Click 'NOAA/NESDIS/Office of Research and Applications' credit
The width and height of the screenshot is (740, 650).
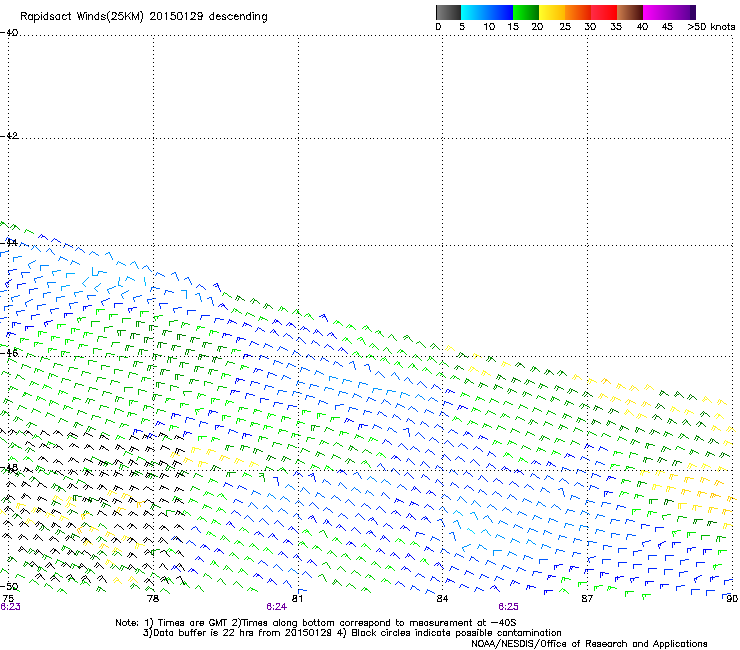click(x=589, y=644)
